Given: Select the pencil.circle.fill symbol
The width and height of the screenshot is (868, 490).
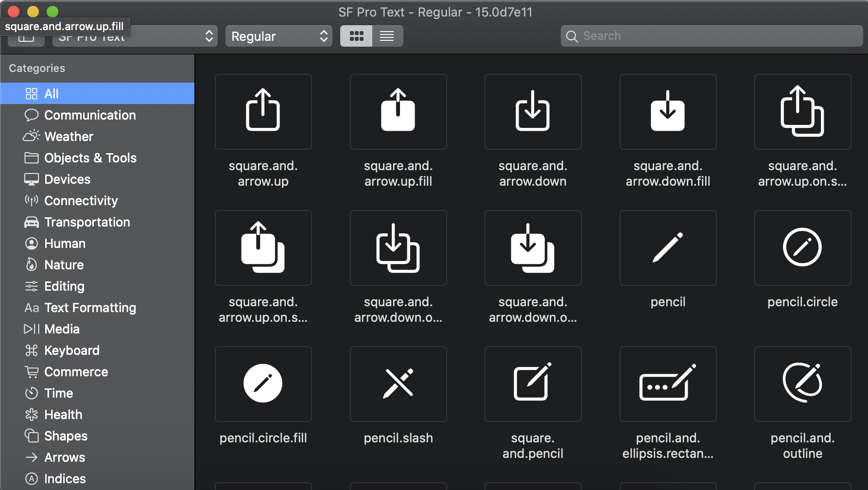Looking at the screenshot, I should (x=263, y=384).
